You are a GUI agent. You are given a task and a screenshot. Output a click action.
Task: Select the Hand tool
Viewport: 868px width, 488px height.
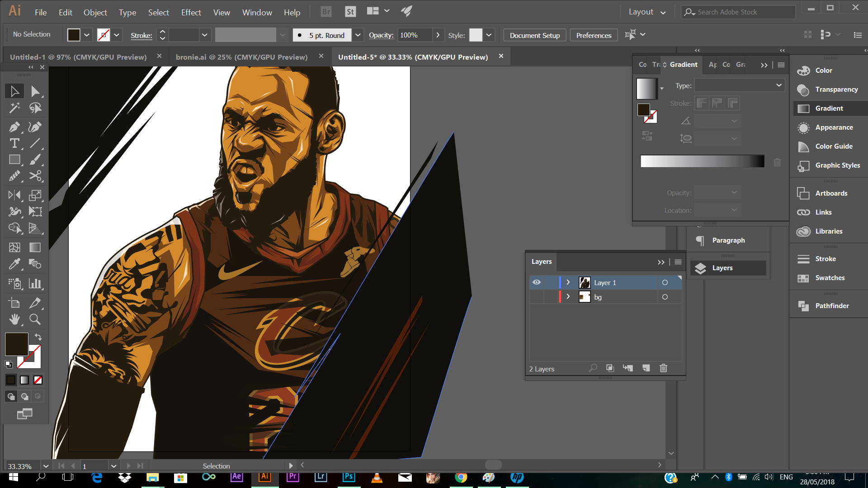point(14,319)
